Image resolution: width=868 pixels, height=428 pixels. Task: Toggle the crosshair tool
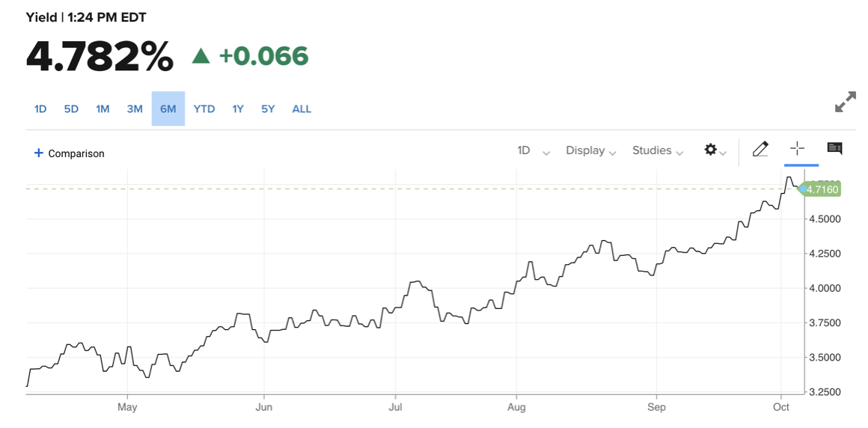tap(798, 148)
